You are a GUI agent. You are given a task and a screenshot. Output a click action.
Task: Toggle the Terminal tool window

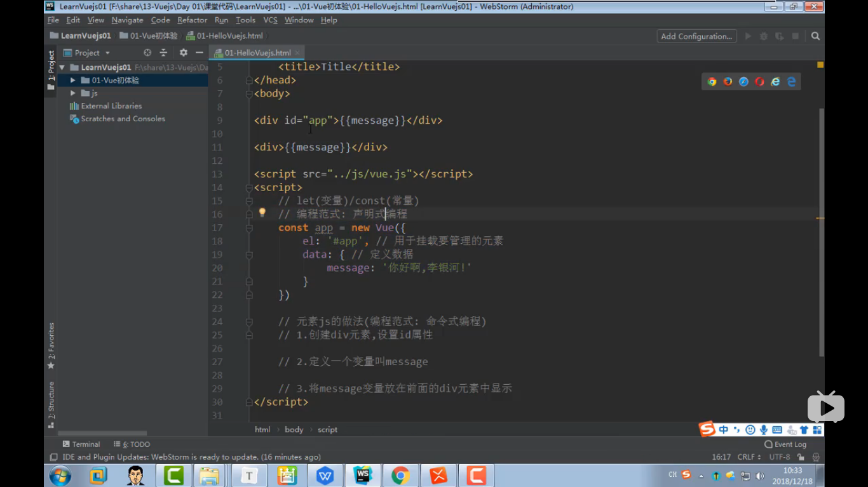[x=81, y=444]
